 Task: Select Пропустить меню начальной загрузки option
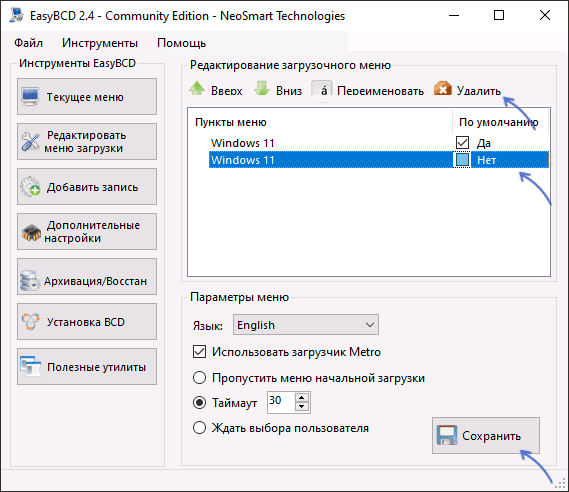(x=200, y=378)
